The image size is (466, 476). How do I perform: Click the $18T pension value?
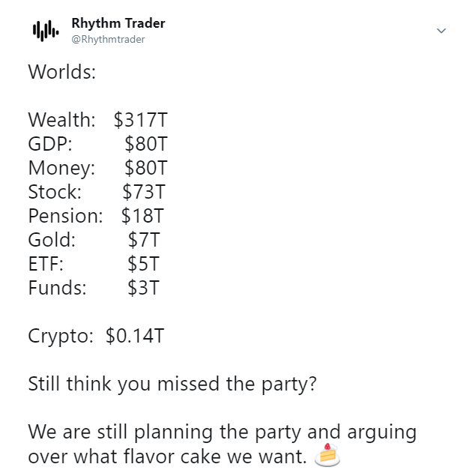[142, 216]
